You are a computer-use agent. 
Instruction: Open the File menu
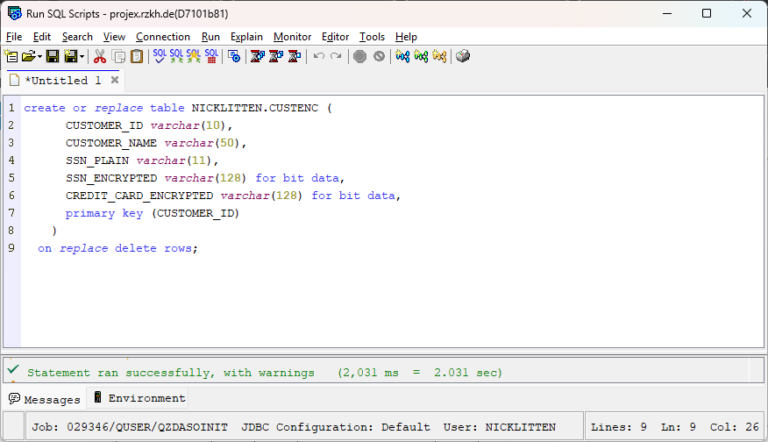click(x=14, y=37)
